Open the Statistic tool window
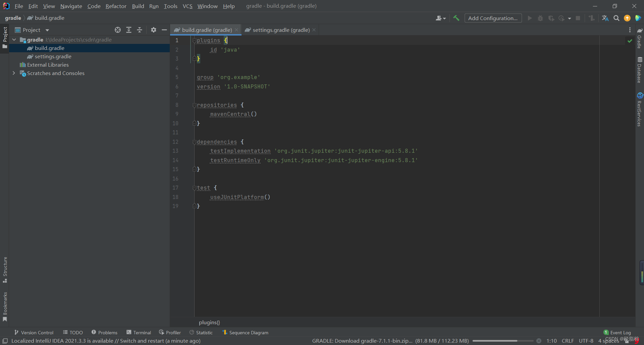 [x=201, y=332]
